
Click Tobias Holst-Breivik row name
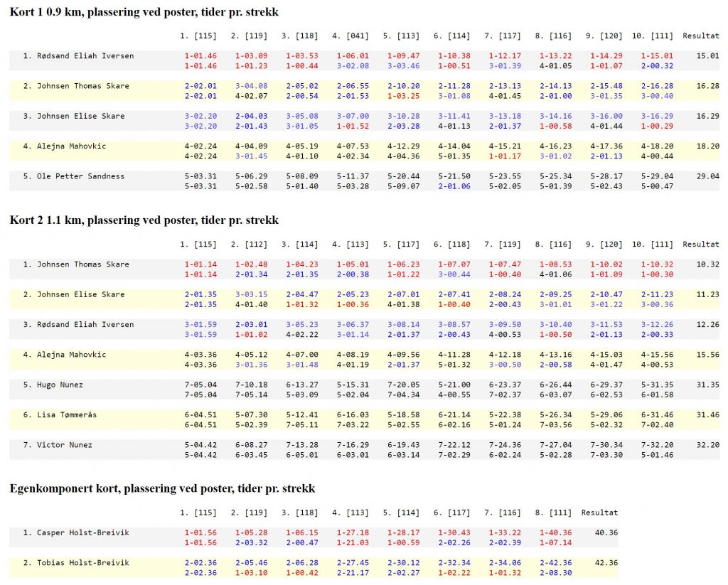82,563
